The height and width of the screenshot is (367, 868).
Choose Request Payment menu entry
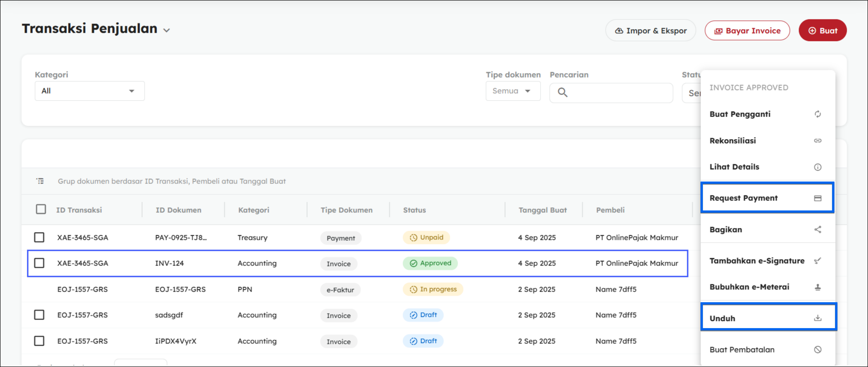click(x=768, y=198)
